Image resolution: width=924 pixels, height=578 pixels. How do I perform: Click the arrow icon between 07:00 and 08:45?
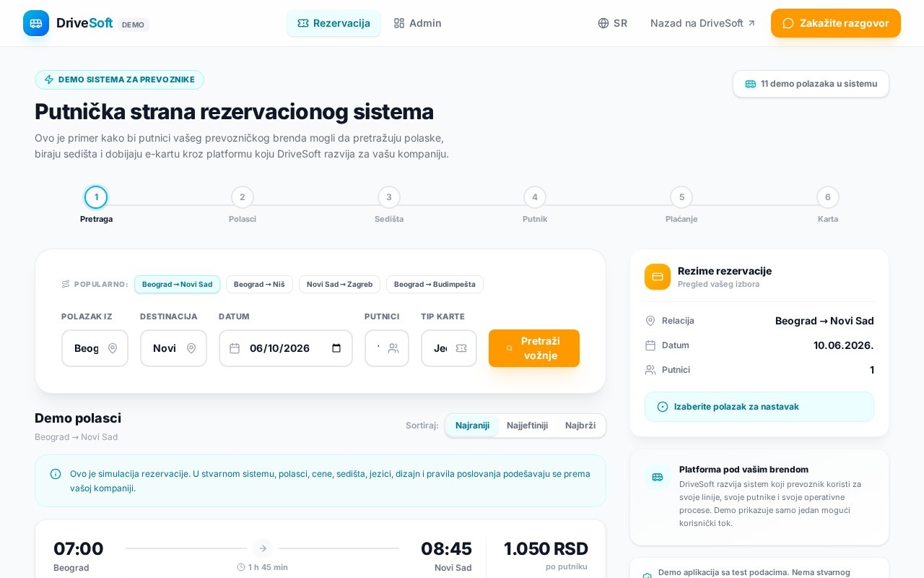tap(263, 548)
